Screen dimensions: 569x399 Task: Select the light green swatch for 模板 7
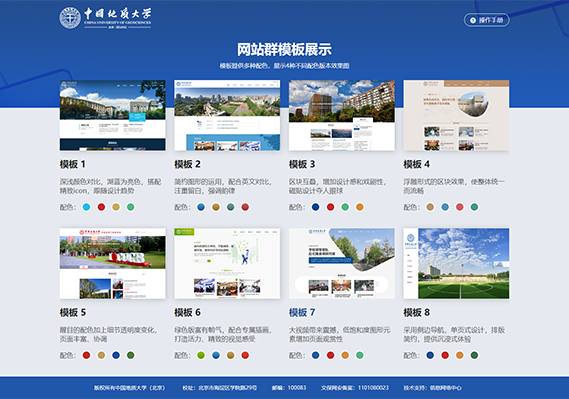[360, 355]
